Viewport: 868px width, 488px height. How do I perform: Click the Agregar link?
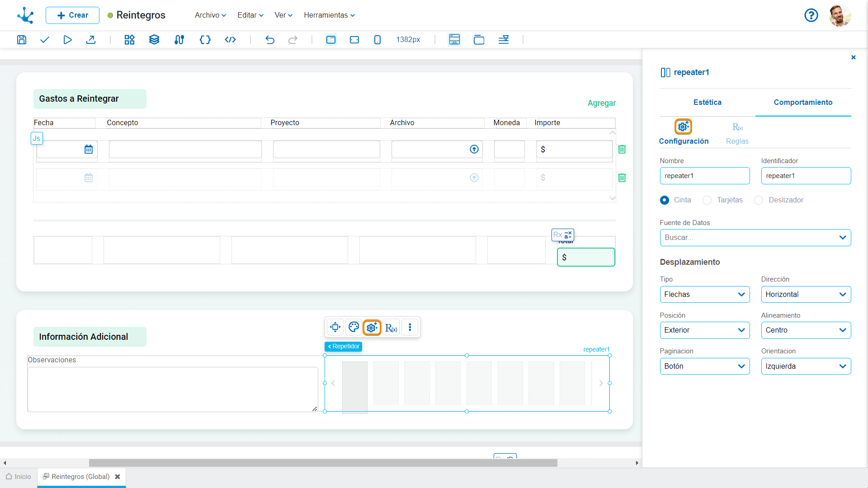coord(601,103)
